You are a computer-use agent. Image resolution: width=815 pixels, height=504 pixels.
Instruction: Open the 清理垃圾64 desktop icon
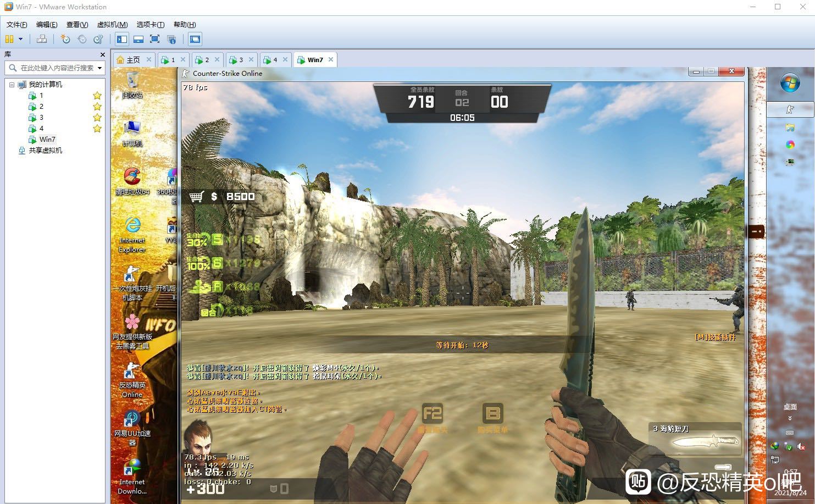[132, 181]
